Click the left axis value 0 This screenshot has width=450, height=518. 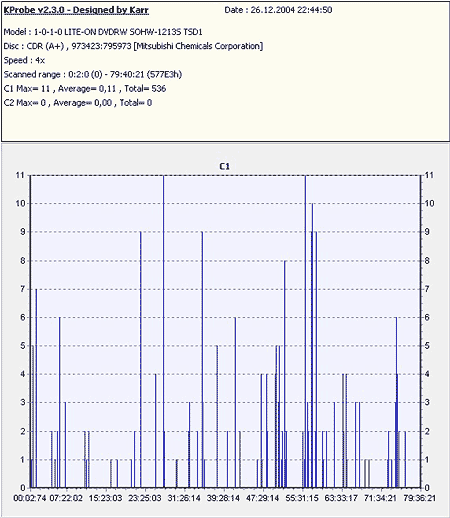click(x=23, y=488)
